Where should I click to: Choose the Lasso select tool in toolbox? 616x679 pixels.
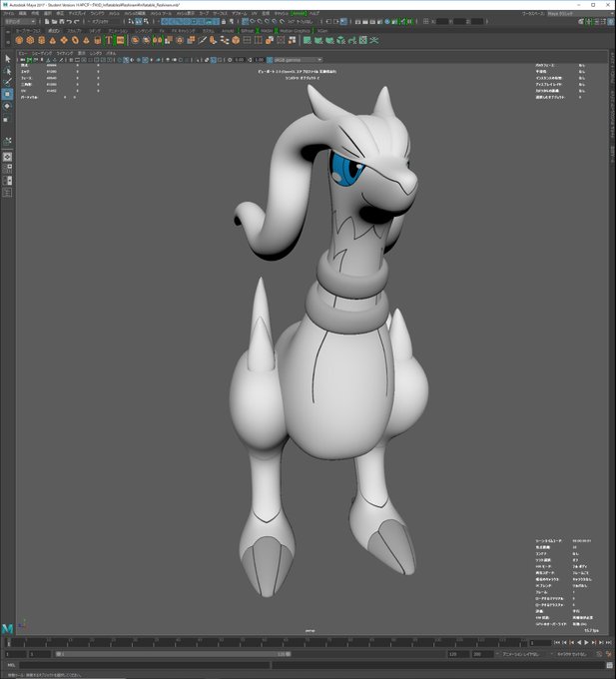pyautogui.click(x=7, y=71)
